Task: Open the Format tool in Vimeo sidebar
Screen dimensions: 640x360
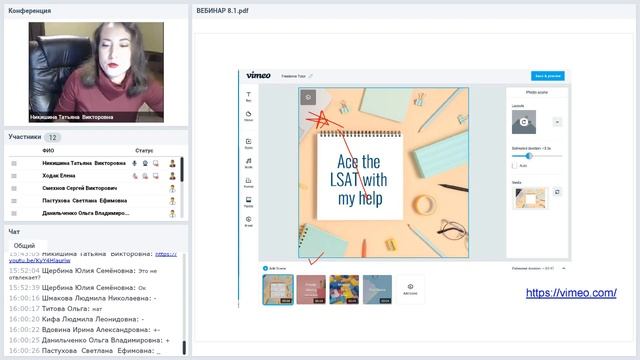Action: [x=248, y=182]
